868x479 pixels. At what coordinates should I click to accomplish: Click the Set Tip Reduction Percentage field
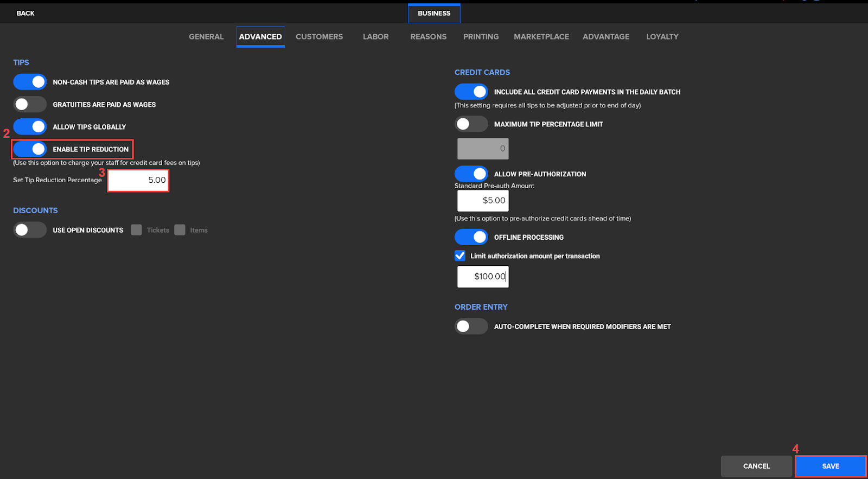(138, 180)
